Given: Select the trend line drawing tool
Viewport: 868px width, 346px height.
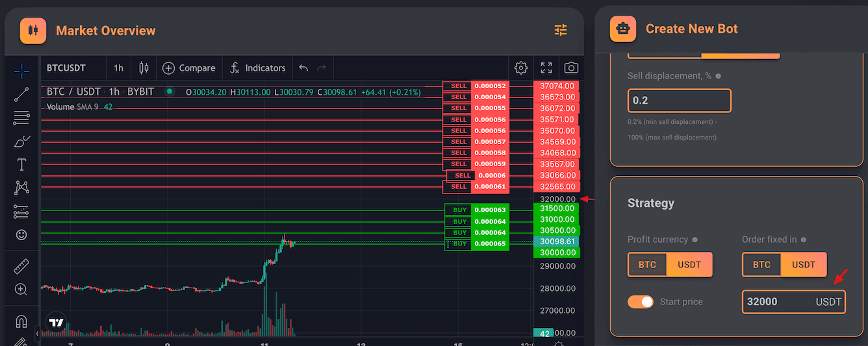Looking at the screenshot, I should click(21, 95).
